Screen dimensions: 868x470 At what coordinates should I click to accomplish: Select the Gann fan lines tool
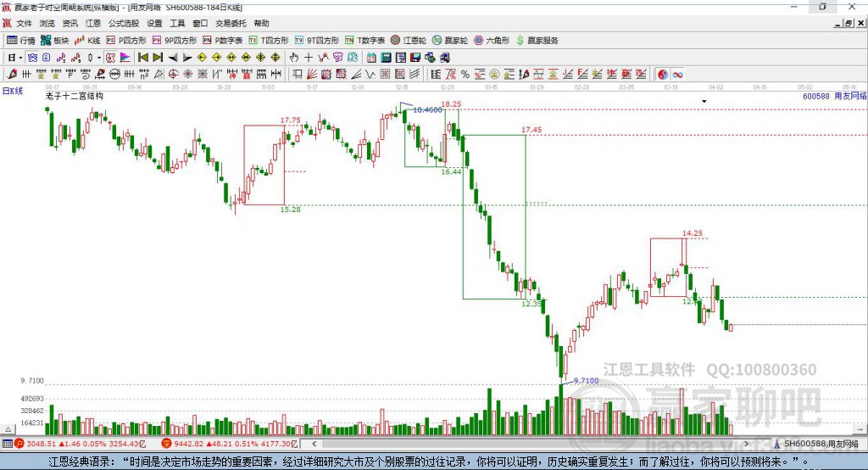[311, 75]
